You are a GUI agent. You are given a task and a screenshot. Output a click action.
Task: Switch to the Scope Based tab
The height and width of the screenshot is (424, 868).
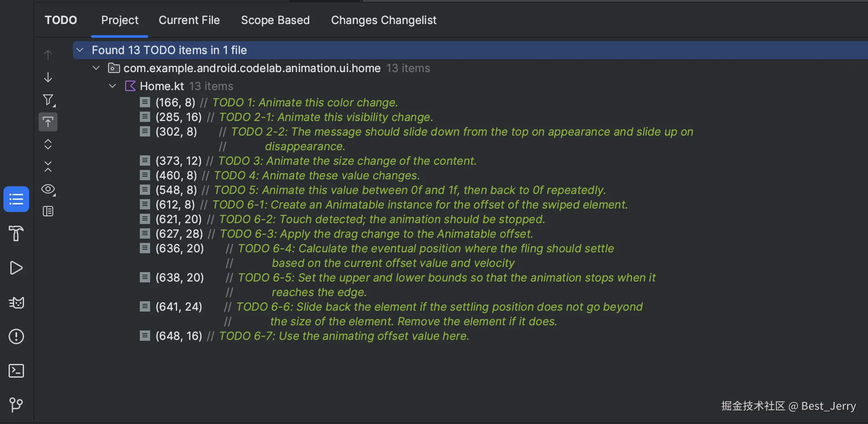point(275,20)
